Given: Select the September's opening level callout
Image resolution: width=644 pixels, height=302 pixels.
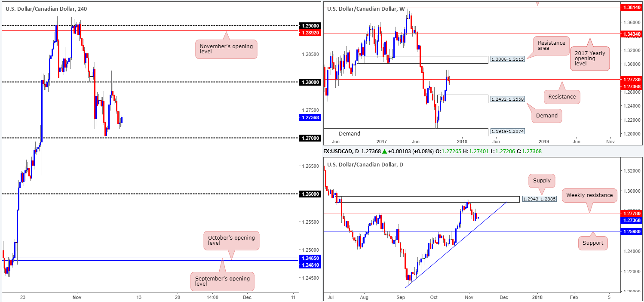Looking at the screenshot, I should [x=223, y=281].
